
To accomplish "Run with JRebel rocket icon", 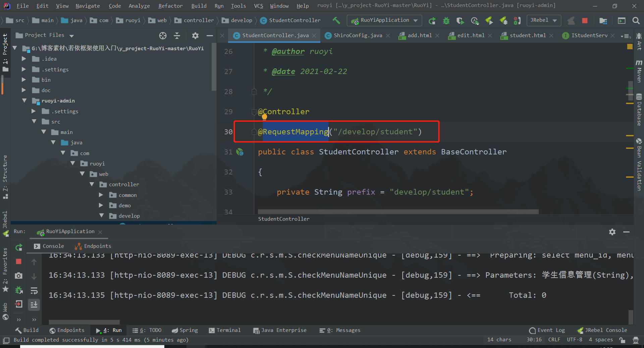I will tap(489, 21).
